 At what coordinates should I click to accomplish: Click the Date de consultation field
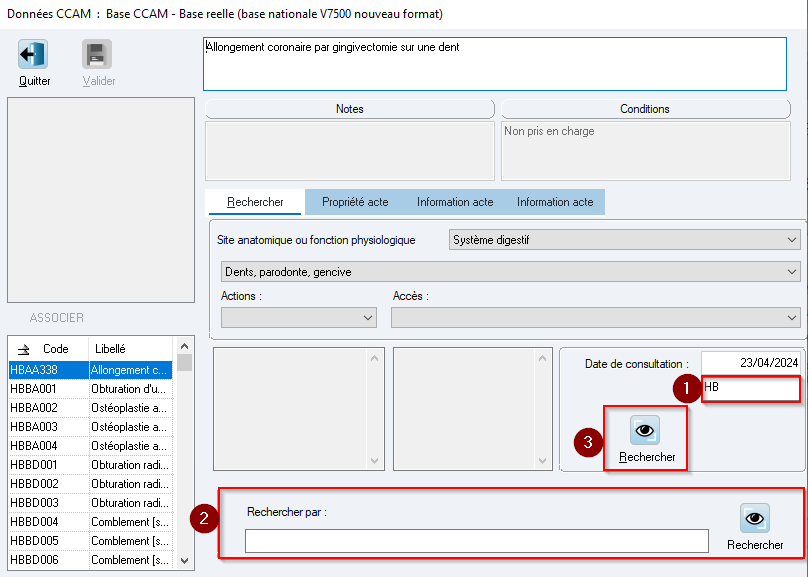(x=750, y=363)
